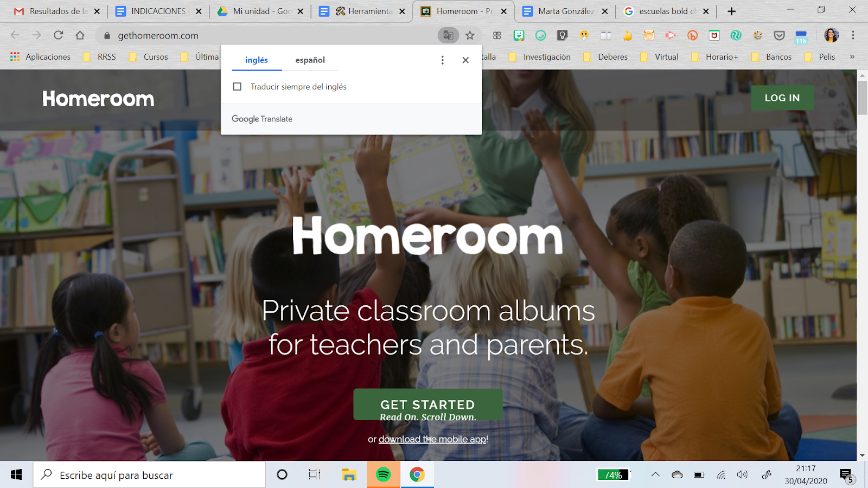Close the translate popup
Image resolution: width=868 pixels, height=488 pixels.
[x=465, y=60]
